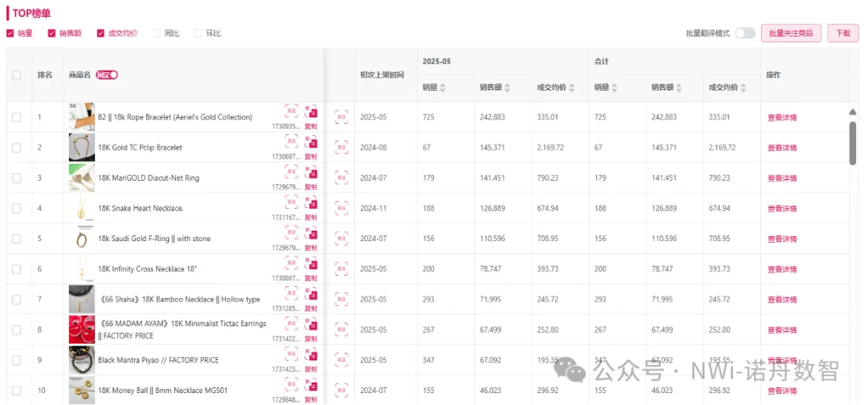Sort by 销量 under the 合计 column
868x405 pixels.
coord(614,88)
